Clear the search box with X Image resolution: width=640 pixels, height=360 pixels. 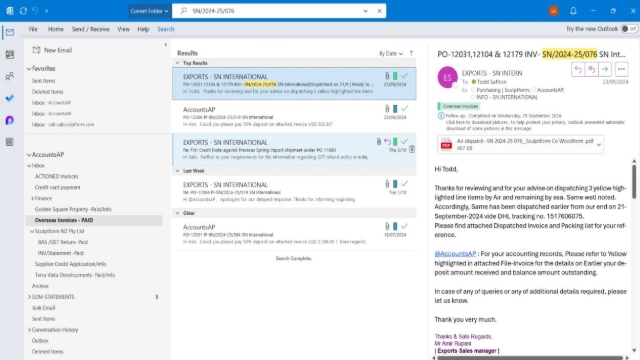pos(380,11)
